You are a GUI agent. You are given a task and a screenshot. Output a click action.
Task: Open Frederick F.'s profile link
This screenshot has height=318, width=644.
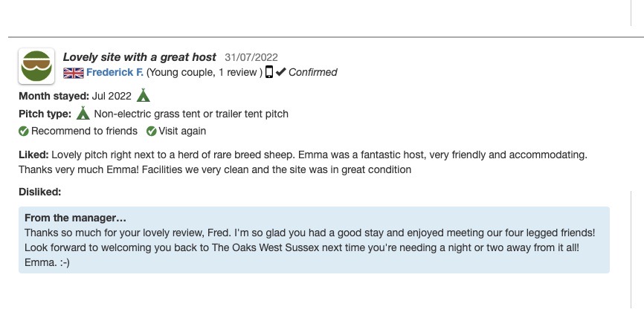tap(115, 72)
